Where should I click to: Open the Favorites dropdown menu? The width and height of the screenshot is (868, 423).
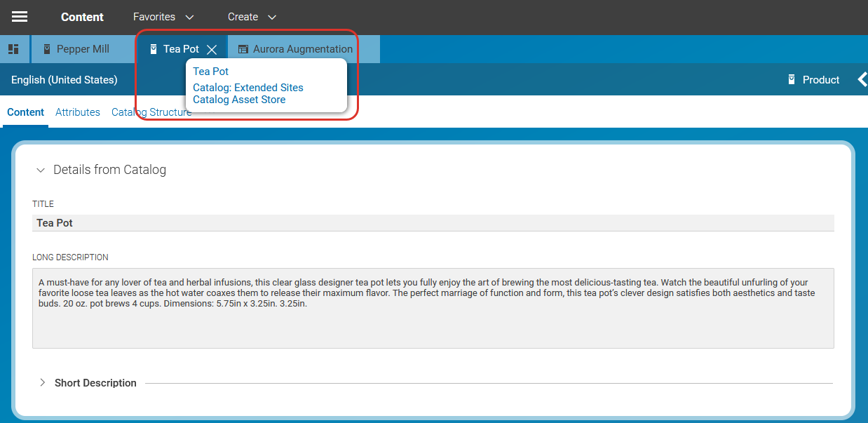click(x=163, y=17)
